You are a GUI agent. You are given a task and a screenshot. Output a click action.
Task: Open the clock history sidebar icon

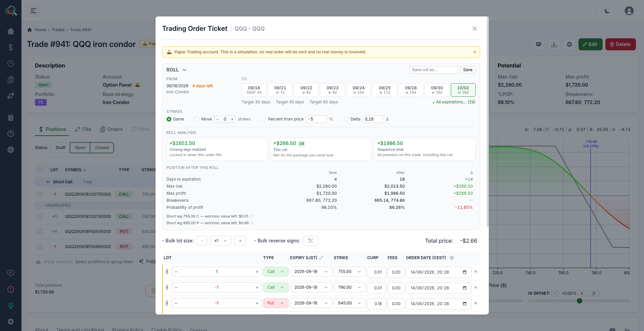11,63
